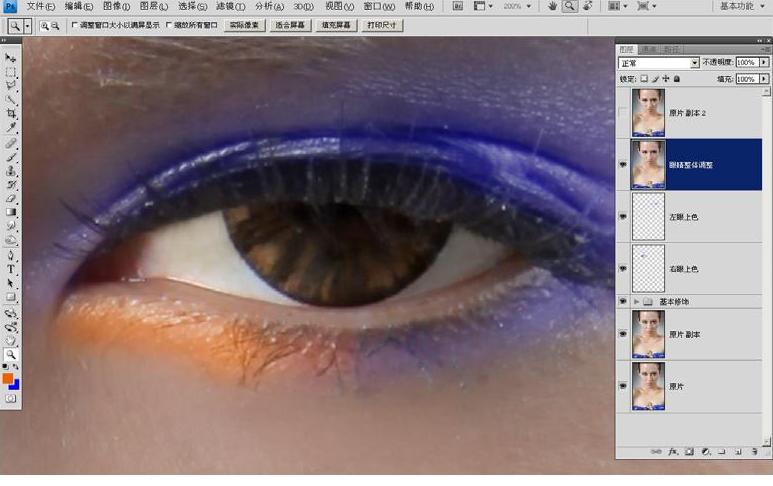773x486 pixels.
Task: Select the Type tool
Action: 10,270
